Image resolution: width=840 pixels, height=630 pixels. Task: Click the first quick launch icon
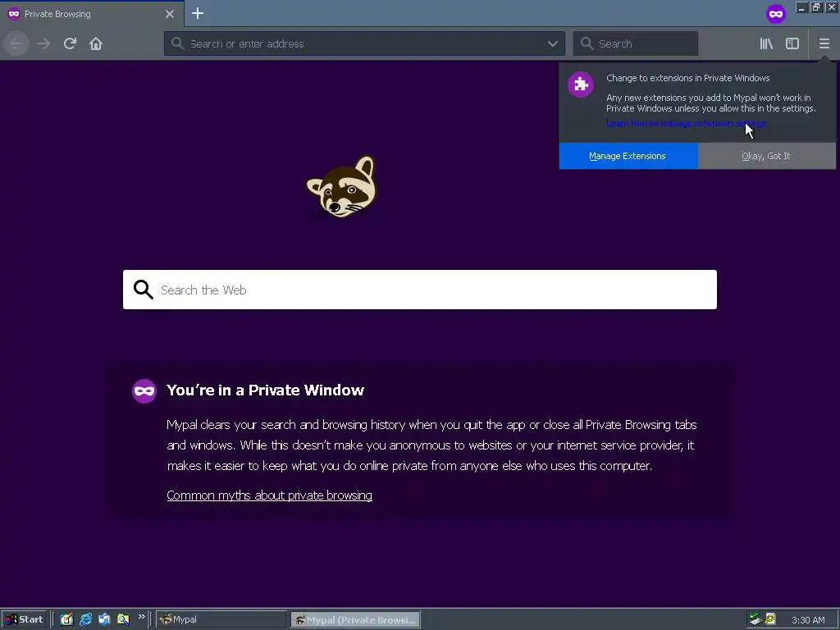coord(66,619)
